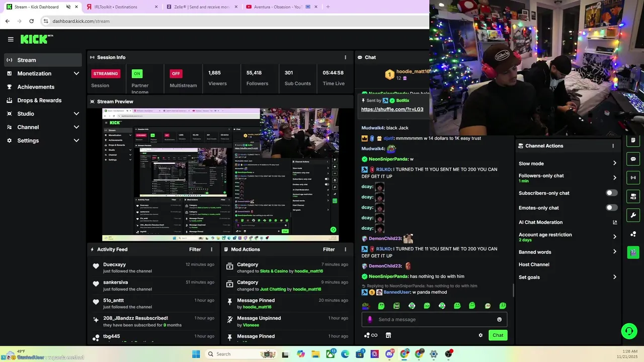644x362 pixels.
Task: Click the green clapperboard icon in right sidebar
Action: [633, 252]
